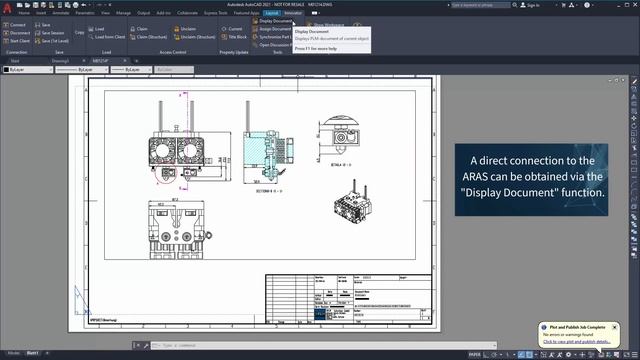The width and height of the screenshot is (640, 360).
Task: Click the Load command in Load panel
Action: click(x=96, y=29)
